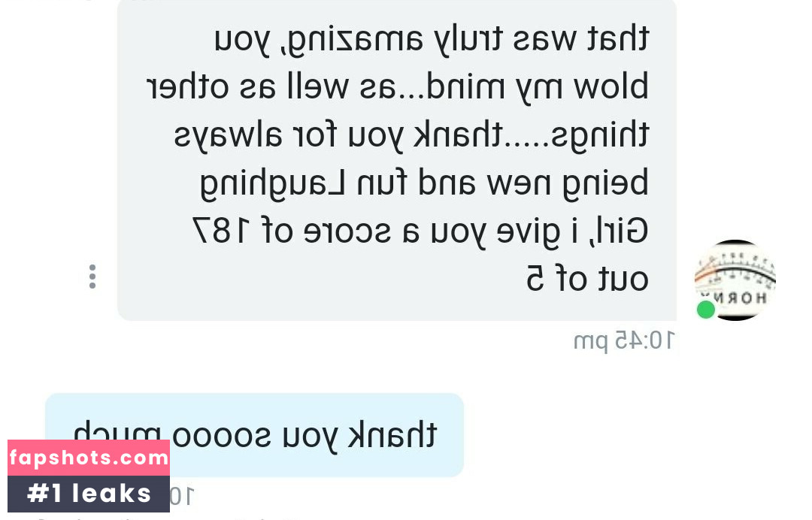Click the 'that was truly amazing, you' line
This screenshot has width=812, height=520.
432,40
